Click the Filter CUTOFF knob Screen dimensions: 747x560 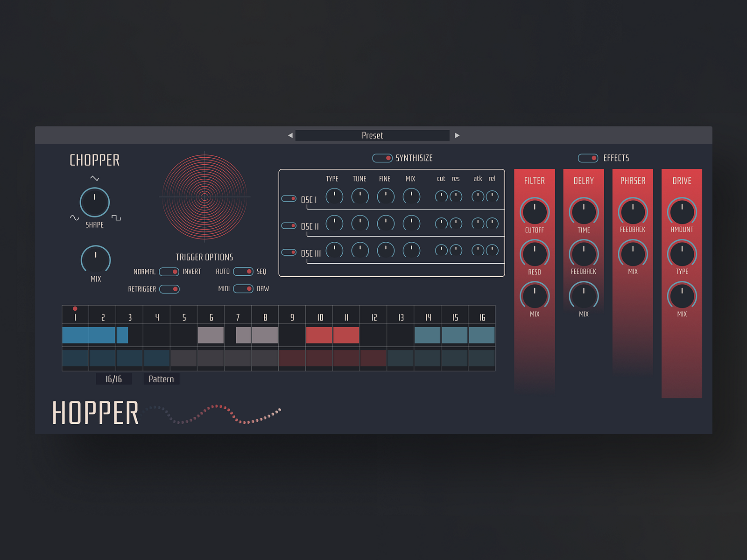click(x=535, y=212)
